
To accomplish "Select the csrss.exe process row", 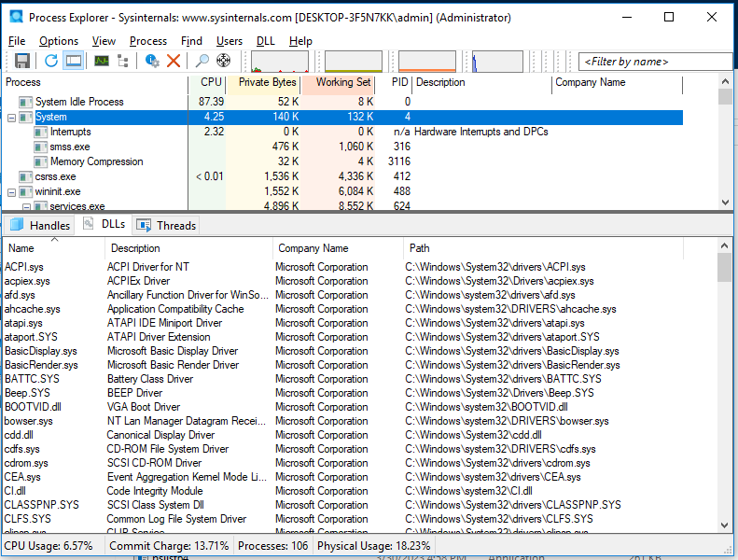I will tap(342, 177).
